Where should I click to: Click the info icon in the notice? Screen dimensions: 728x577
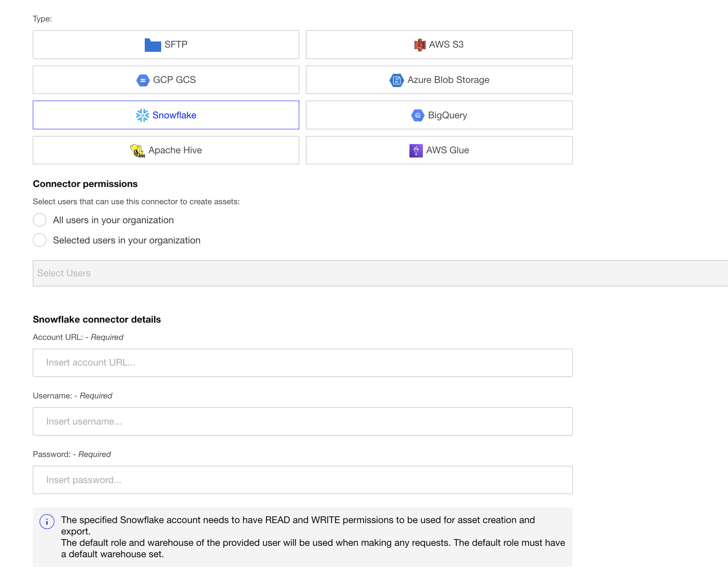47,522
